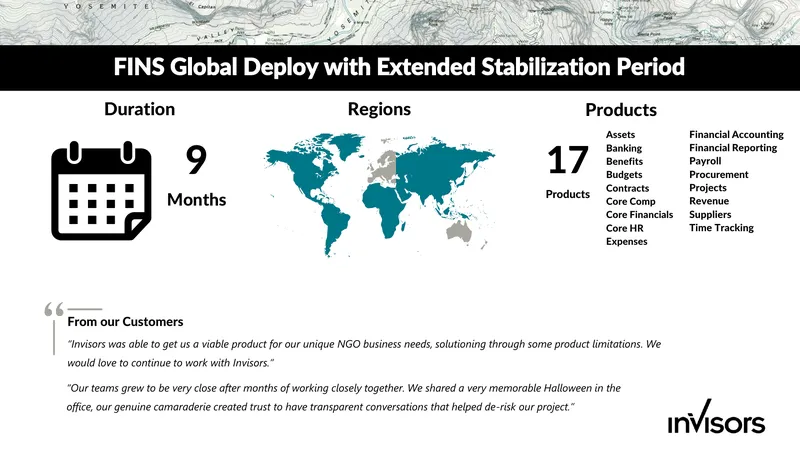The image size is (800, 450).
Task: Click 'Projects' in the product list
Action: tap(708, 188)
